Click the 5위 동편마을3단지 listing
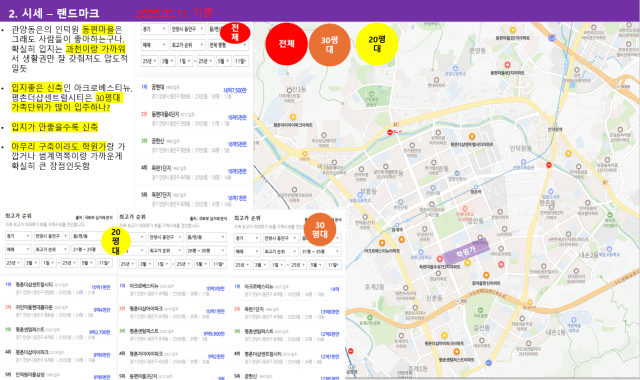The height and width of the screenshot is (380, 640). pos(172,377)
